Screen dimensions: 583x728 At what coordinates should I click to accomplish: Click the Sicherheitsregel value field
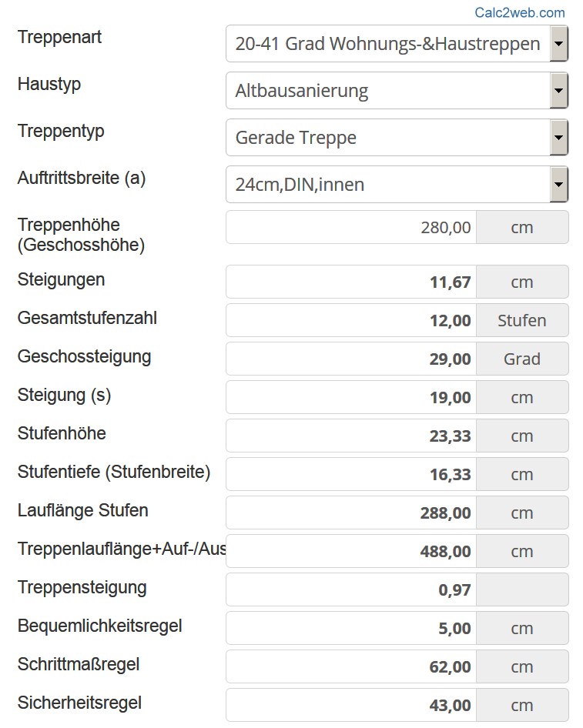coord(351,705)
